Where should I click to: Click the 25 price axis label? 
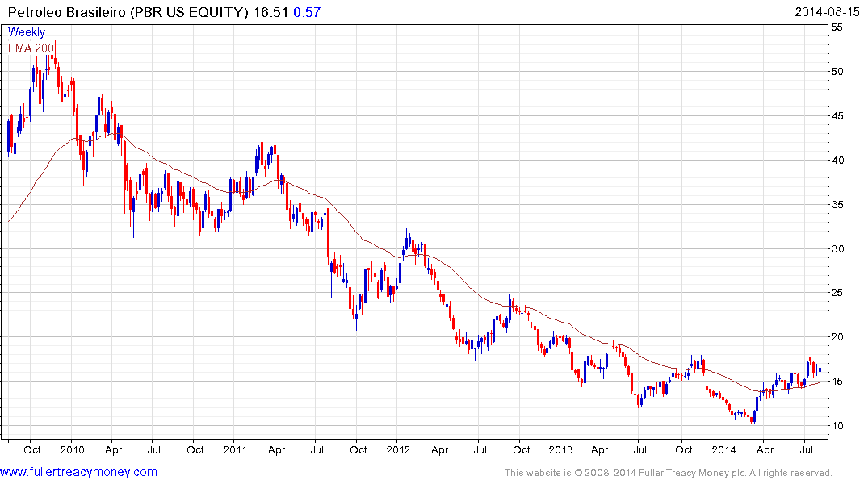tap(837, 293)
